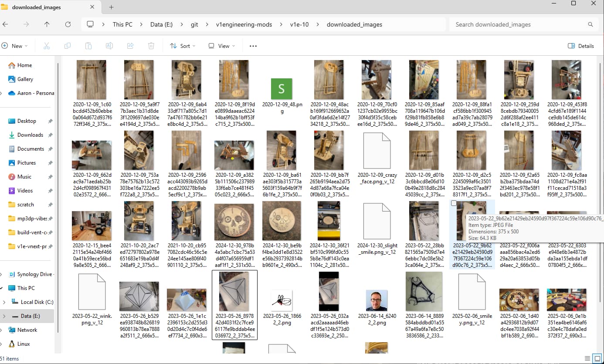The width and height of the screenshot is (604, 364).
Task: Tick the checkbox on the hovered 2023-05-22_9b62 image
Action: coord(454,203)
